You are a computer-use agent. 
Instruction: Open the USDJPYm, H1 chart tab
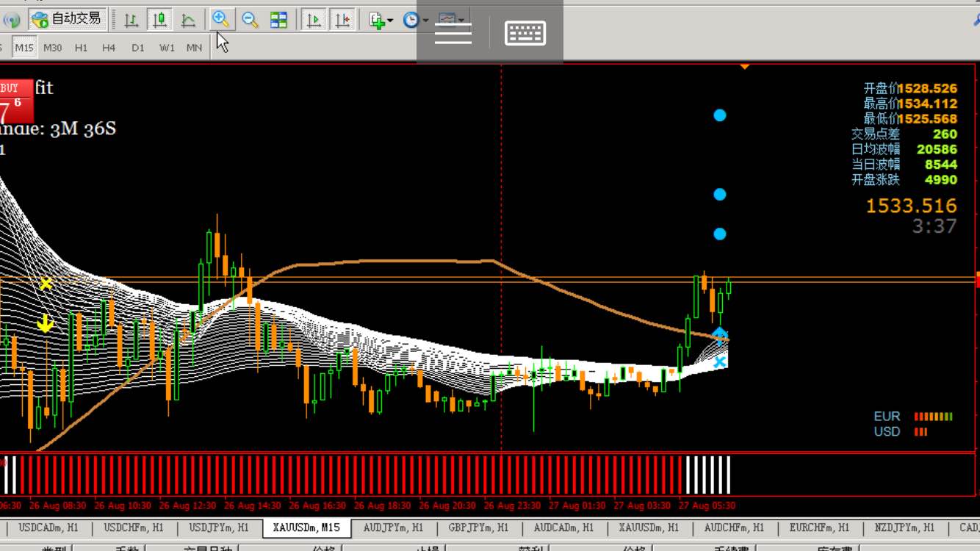coord(217,527)
